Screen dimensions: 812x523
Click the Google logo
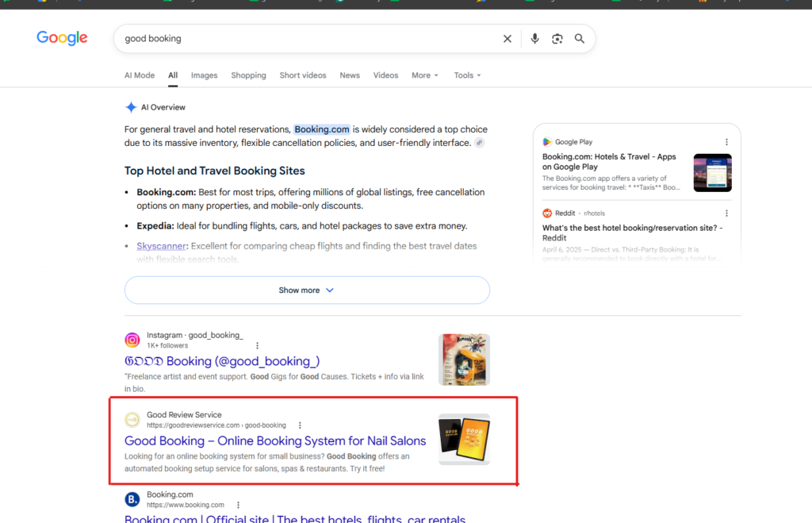click(x=62, y=38)
